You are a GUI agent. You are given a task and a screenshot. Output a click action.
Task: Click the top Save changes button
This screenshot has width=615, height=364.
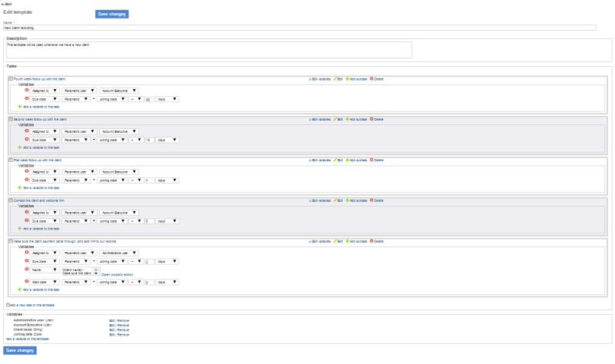pos(112,14)
